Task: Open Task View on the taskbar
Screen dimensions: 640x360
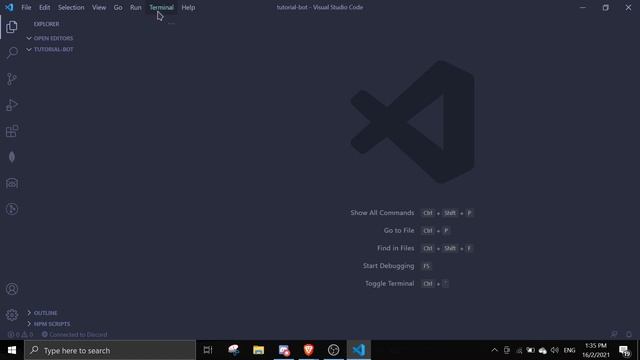Action: coord(208,350)
